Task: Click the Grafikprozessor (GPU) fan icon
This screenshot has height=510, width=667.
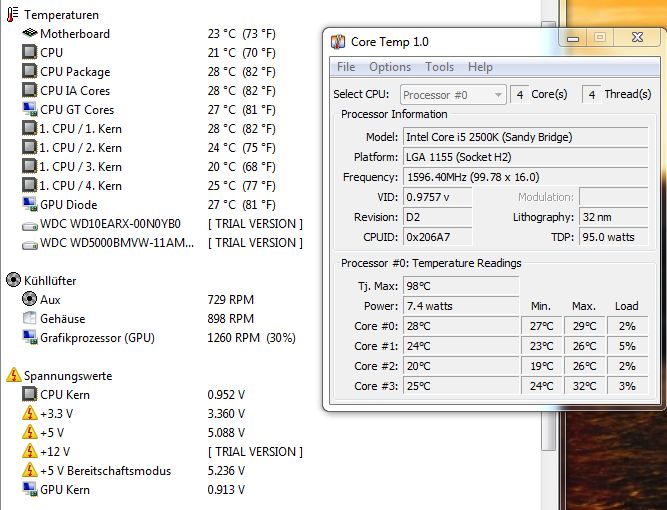Action: (29, 337)
